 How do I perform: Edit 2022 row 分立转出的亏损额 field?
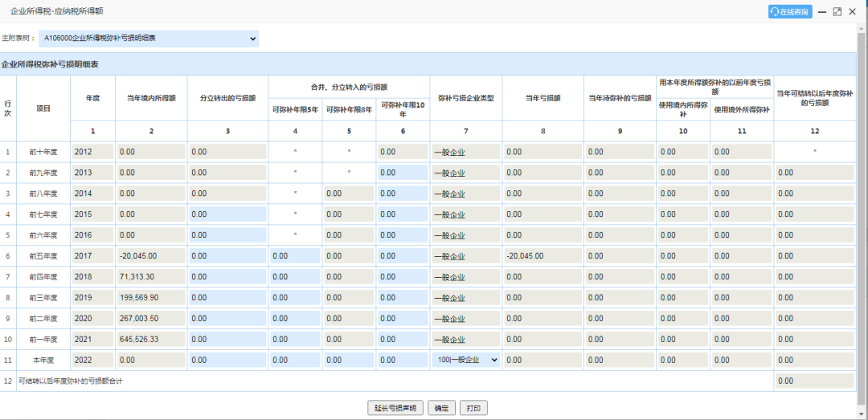227,361
